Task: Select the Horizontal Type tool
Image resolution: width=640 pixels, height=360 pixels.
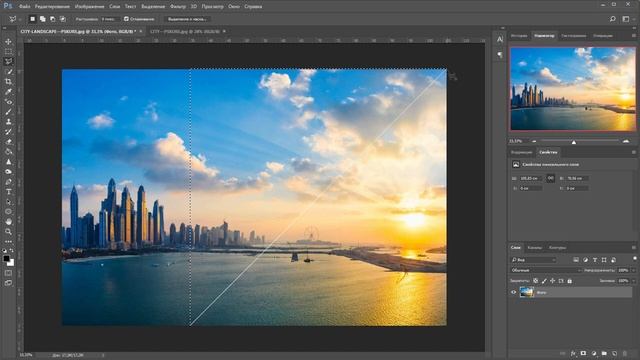Action: pos(8,192)
